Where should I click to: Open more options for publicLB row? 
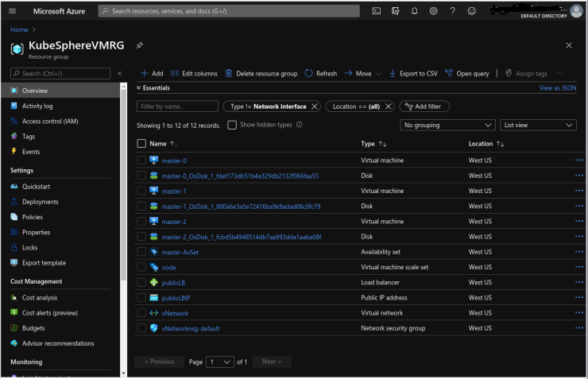[579, 282]
